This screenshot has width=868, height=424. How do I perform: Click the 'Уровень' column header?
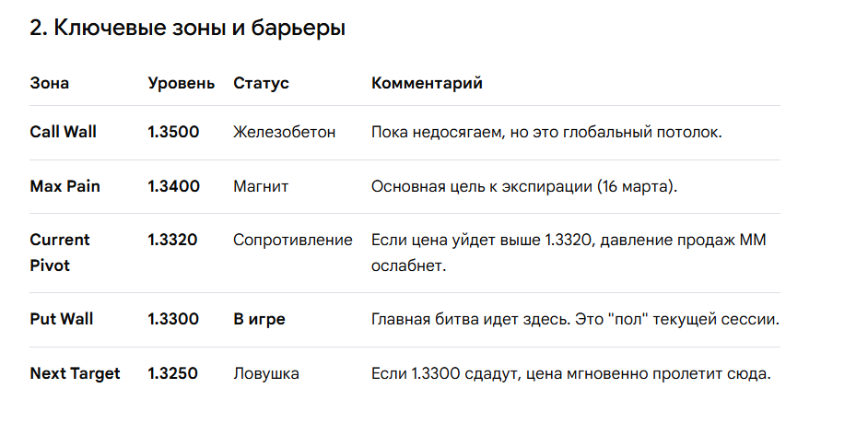coord(181,83)
